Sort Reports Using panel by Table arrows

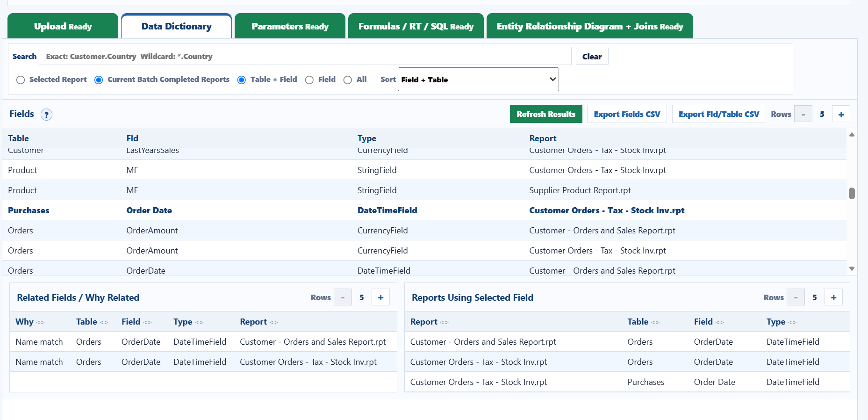pyautogui.click(x=655, y=322)
